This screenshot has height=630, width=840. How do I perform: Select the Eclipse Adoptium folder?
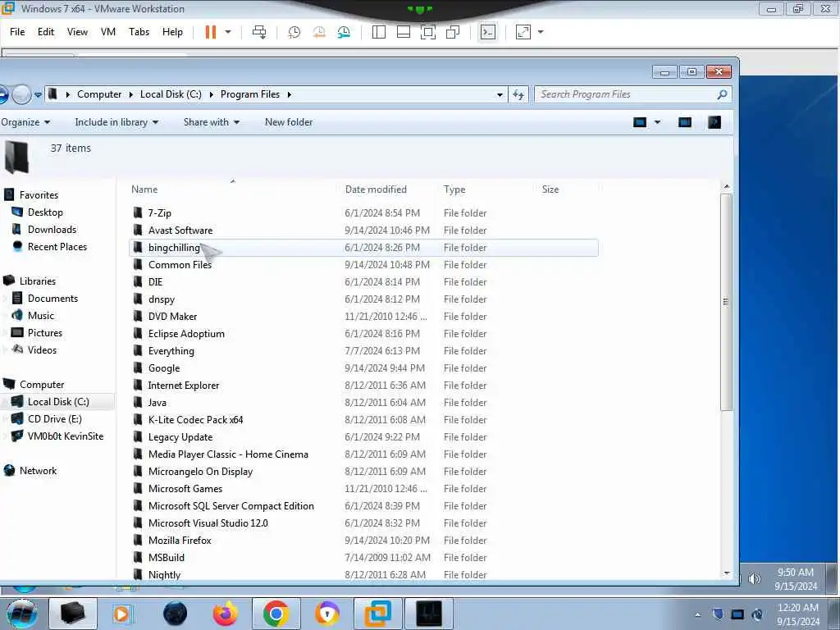click(x=186, y=333)
